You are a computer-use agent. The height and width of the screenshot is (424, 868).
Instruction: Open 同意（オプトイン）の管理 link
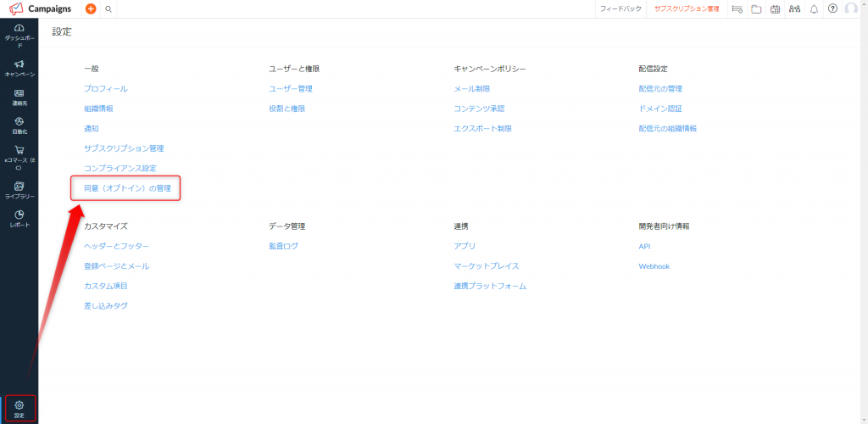(127, 189)
